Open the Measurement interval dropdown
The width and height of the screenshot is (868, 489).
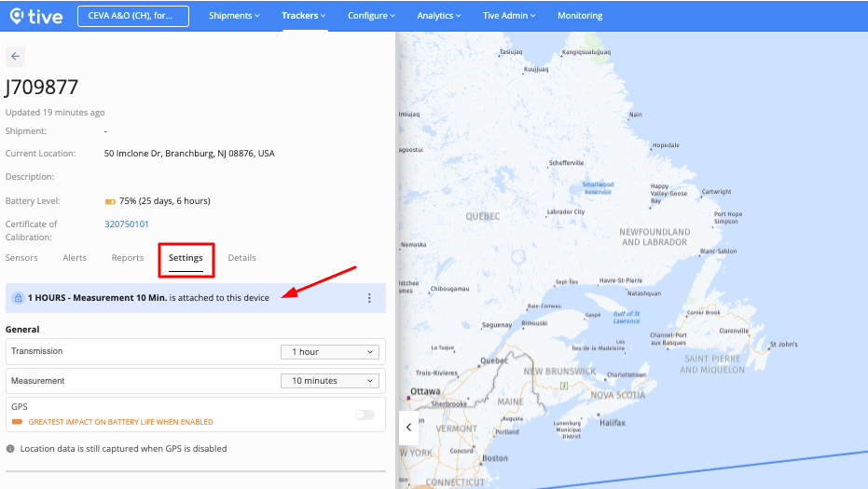coord(330,381)
